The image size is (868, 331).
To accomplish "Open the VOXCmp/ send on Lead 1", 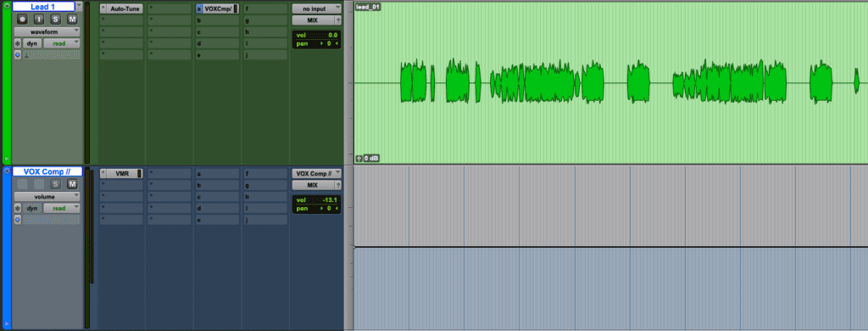I will [x=218, y=8].
